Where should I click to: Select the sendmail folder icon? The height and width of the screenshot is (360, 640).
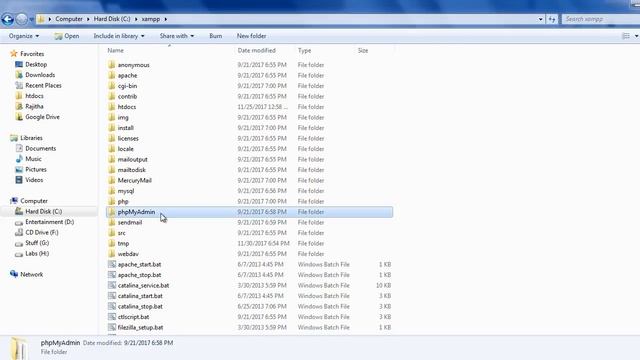(x=112, y=222)
